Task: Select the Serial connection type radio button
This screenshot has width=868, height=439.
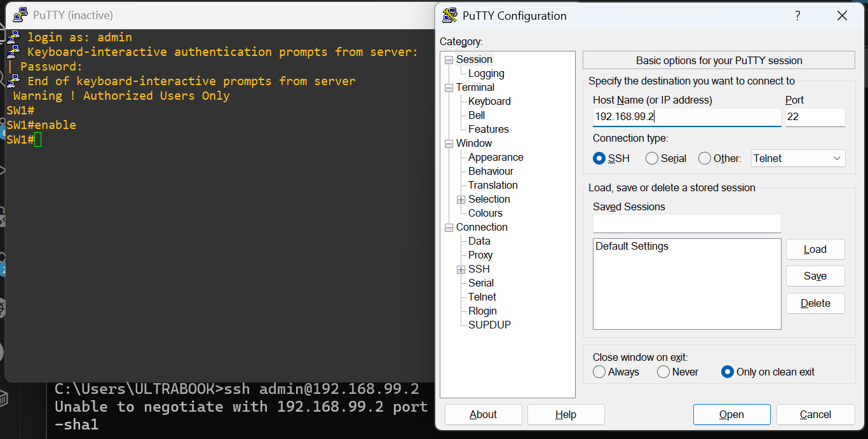Action: [x=652, y=158]
